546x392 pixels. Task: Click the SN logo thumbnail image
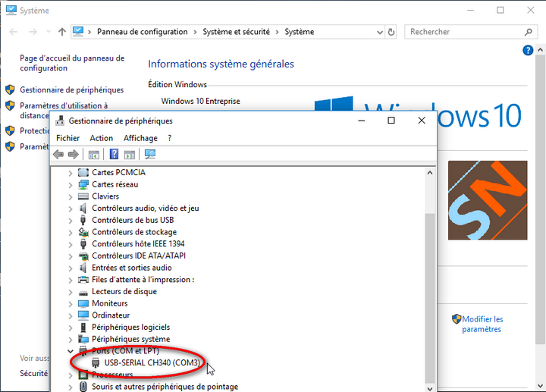(x=488, y=200)
